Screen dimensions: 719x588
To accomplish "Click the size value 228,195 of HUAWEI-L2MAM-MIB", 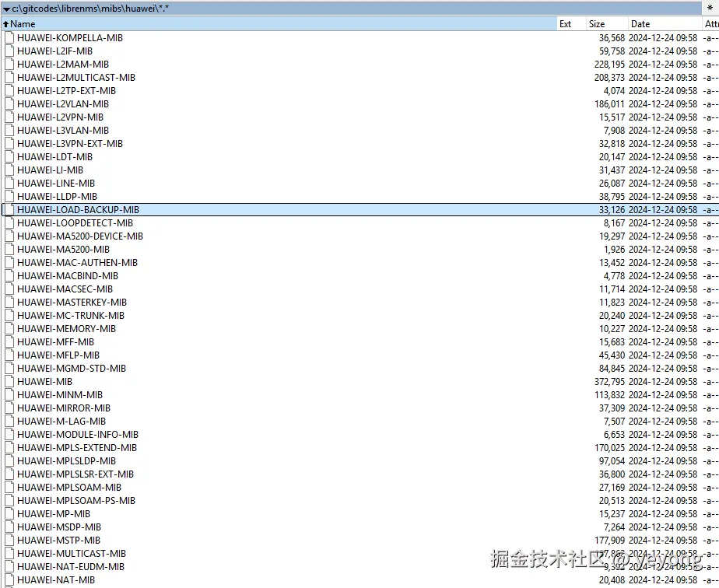I will click(610, 64).
